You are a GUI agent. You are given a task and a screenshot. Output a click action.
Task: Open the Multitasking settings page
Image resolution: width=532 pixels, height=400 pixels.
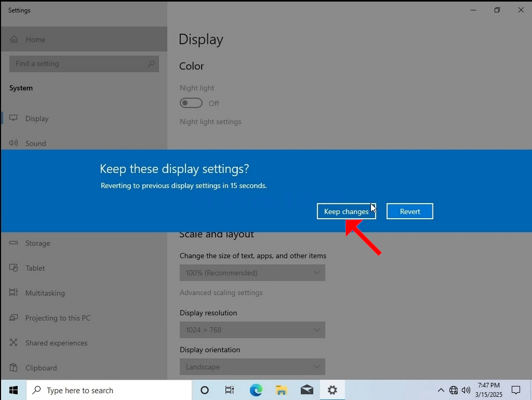[x=84, y=293]
